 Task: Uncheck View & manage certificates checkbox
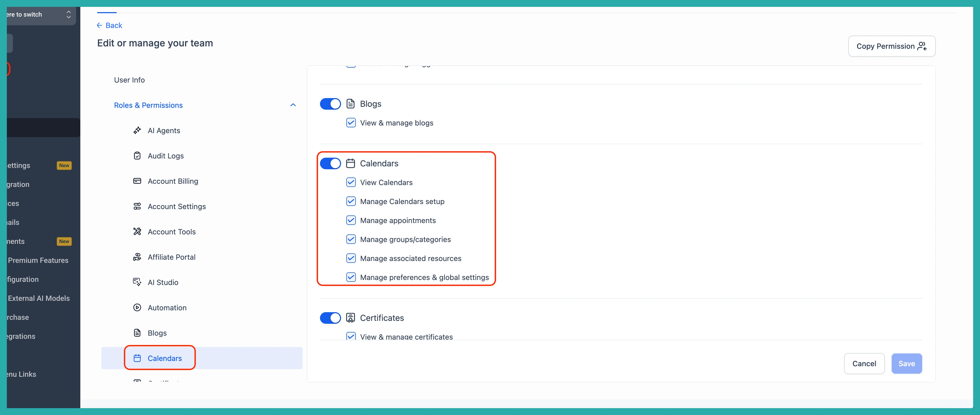351,336
